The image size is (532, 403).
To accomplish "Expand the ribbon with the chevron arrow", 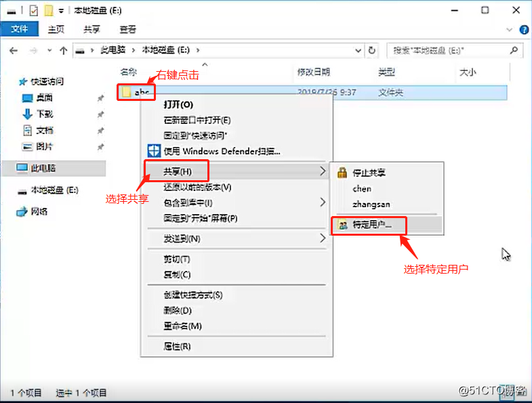I will [x=509, y=30].
